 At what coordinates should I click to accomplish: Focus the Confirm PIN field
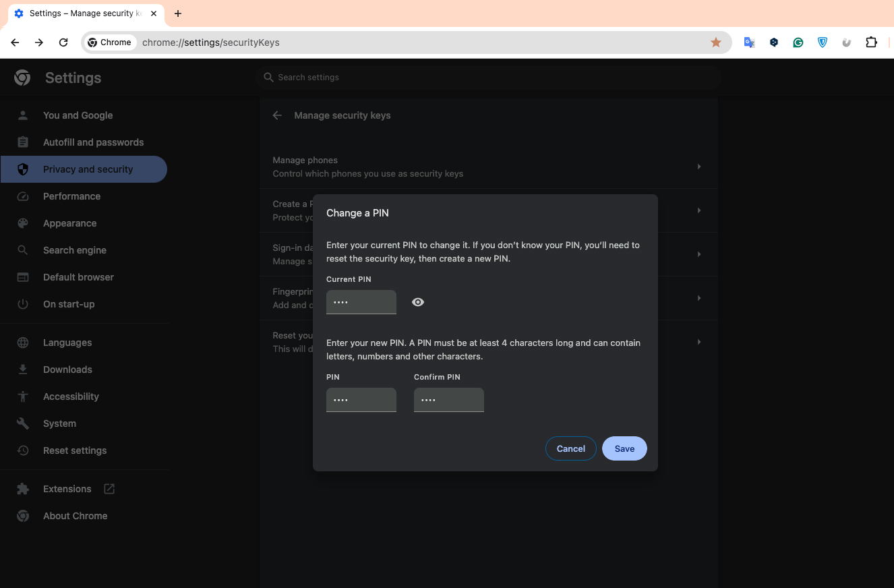click(x=449, y=400)
